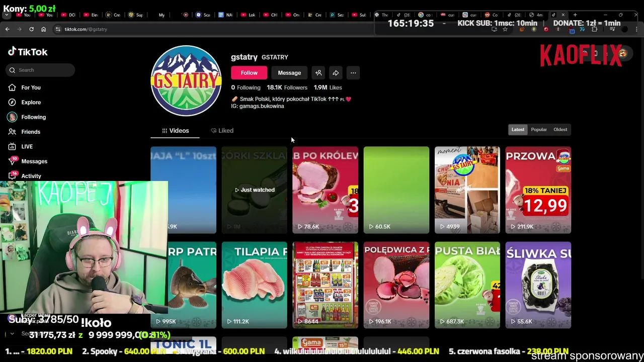Click the add-friend person icon

click(318, 73)
